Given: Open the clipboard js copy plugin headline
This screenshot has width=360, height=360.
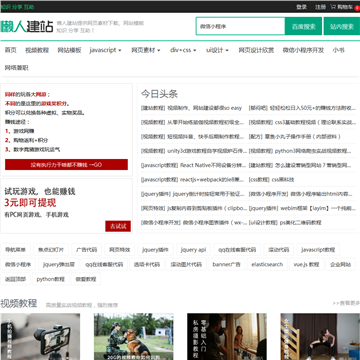Looking at the screenshot, I should click(194, 208).
